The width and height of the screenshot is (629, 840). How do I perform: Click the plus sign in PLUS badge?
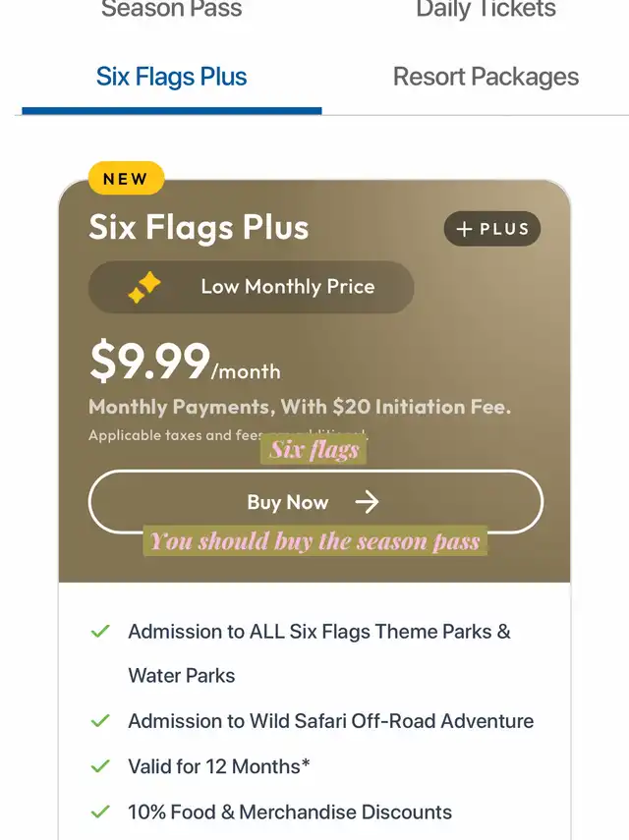[464, 229]
